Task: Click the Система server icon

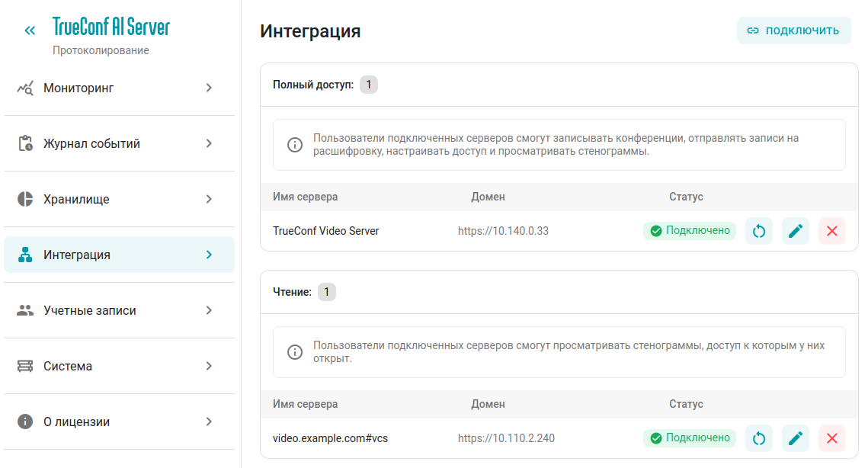Action: (25, 366)
